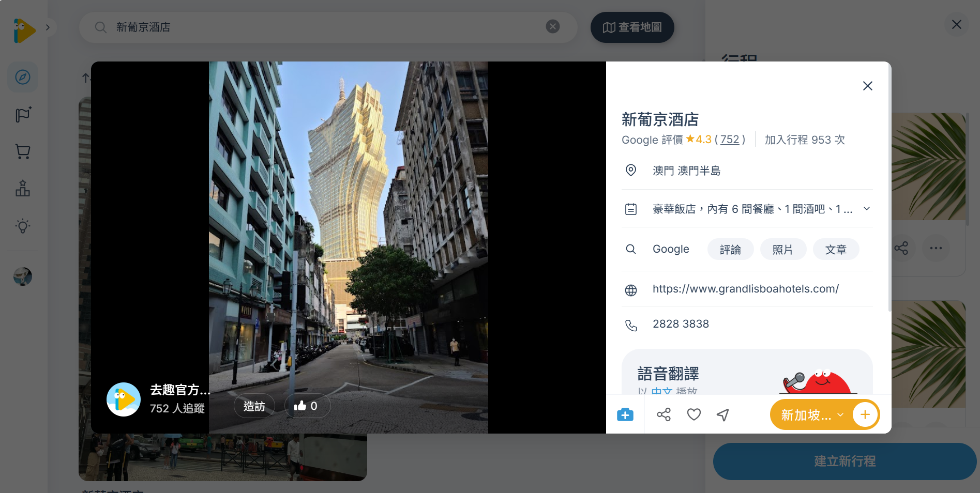Expand the 豪華飯店 description chevron
The image size is (980, 493).
[867, 209]
